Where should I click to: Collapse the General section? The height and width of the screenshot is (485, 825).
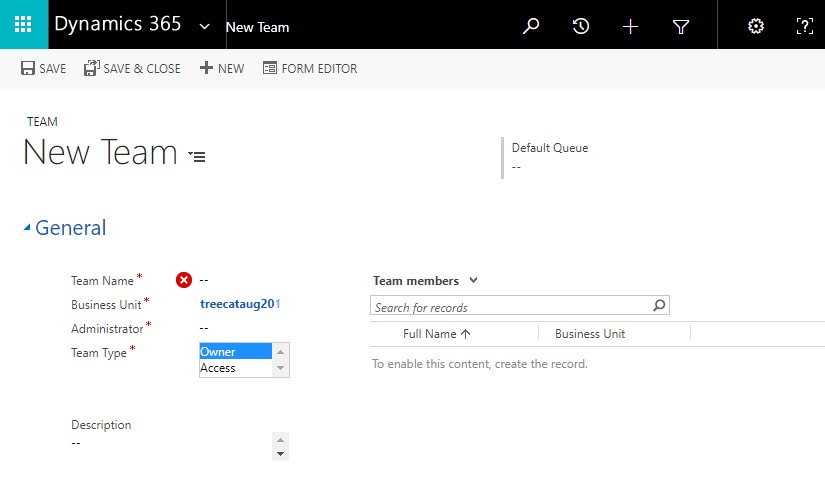(28, 229)
